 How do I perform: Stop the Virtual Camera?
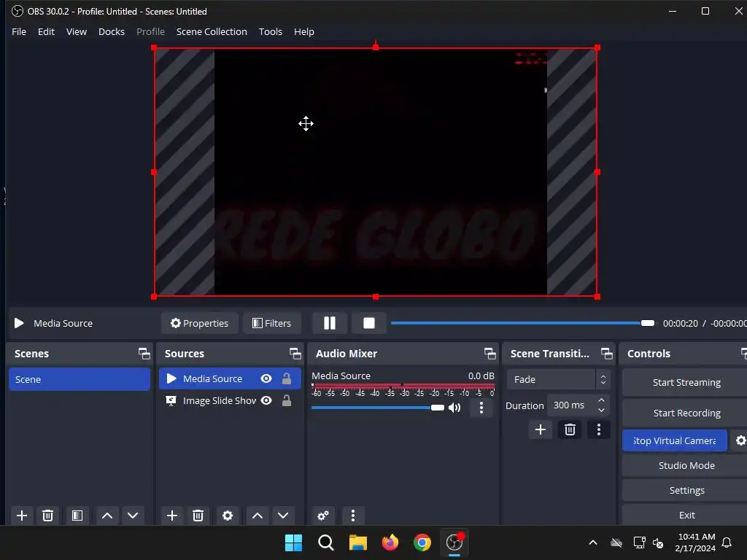tap(675, 440)
